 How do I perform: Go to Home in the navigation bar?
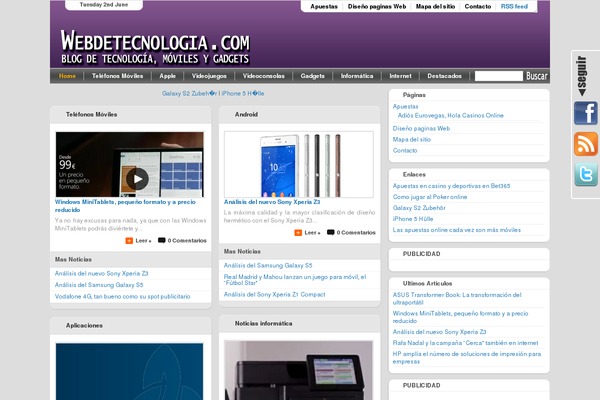[67, 76]
